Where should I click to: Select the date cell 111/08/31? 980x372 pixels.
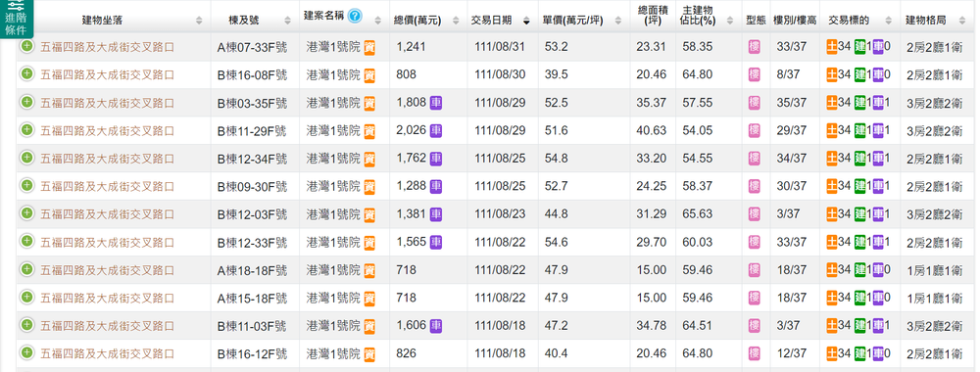[x=500, y=47]
